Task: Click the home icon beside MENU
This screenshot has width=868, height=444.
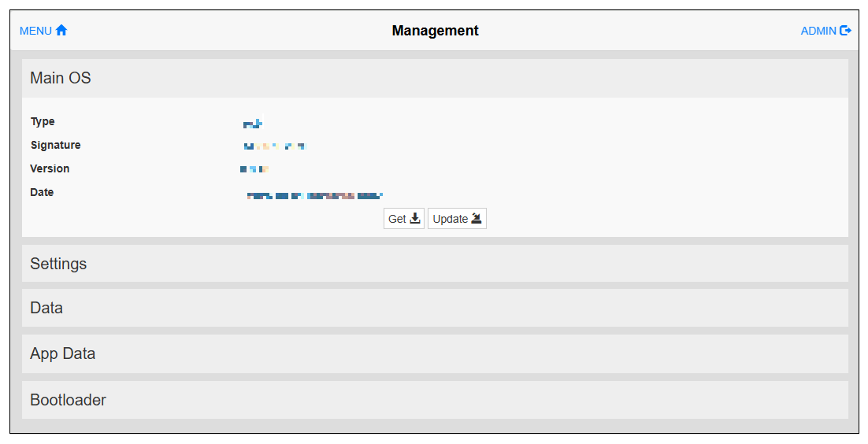Action: [61, 31]
